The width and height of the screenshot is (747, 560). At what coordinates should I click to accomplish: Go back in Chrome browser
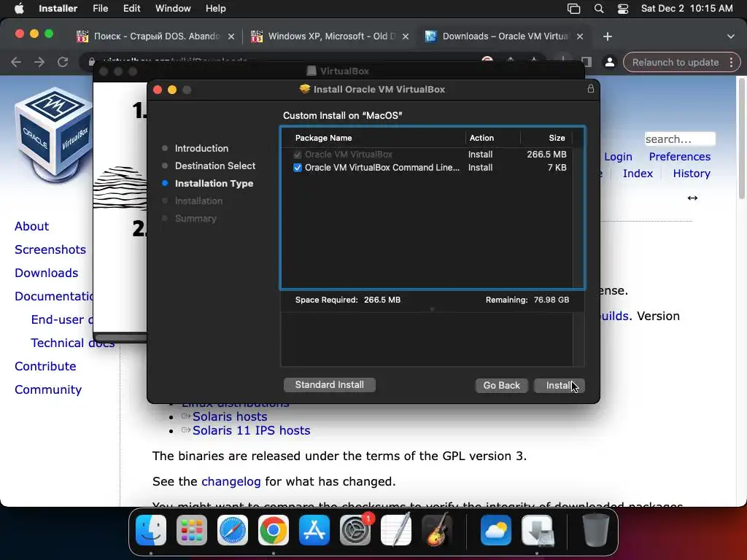(16, 62)
